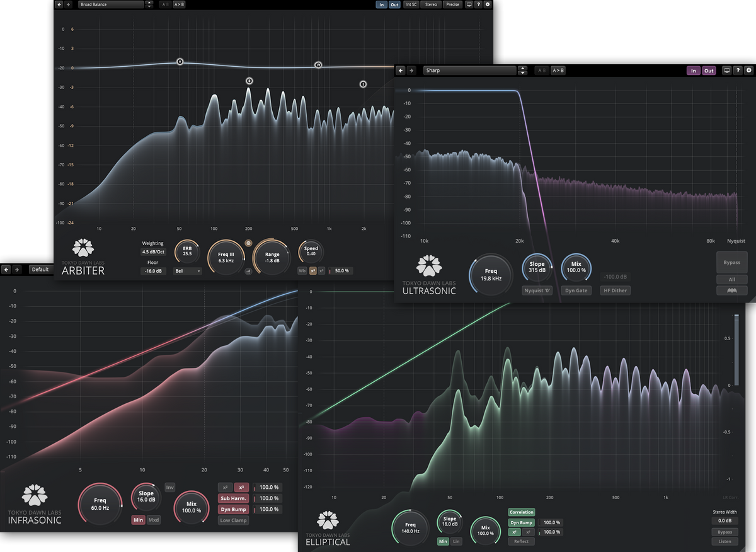
Task: Adjust Arbiter Range knob
Action: pos(272,257)
